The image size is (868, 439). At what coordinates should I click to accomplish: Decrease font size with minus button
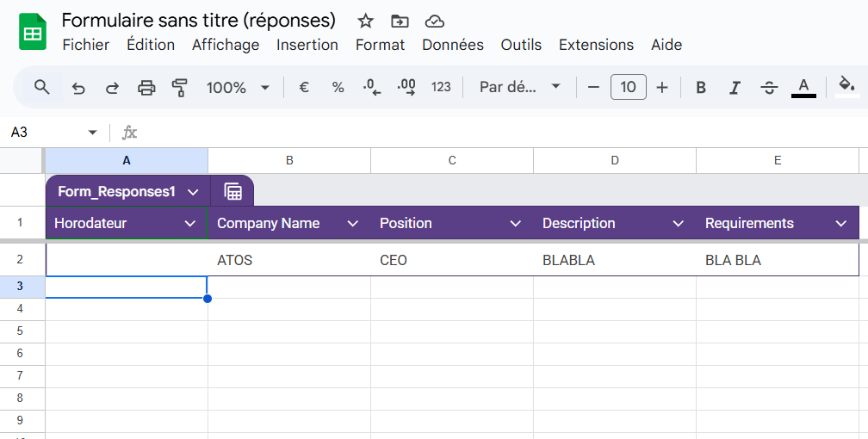click(593, 88)
